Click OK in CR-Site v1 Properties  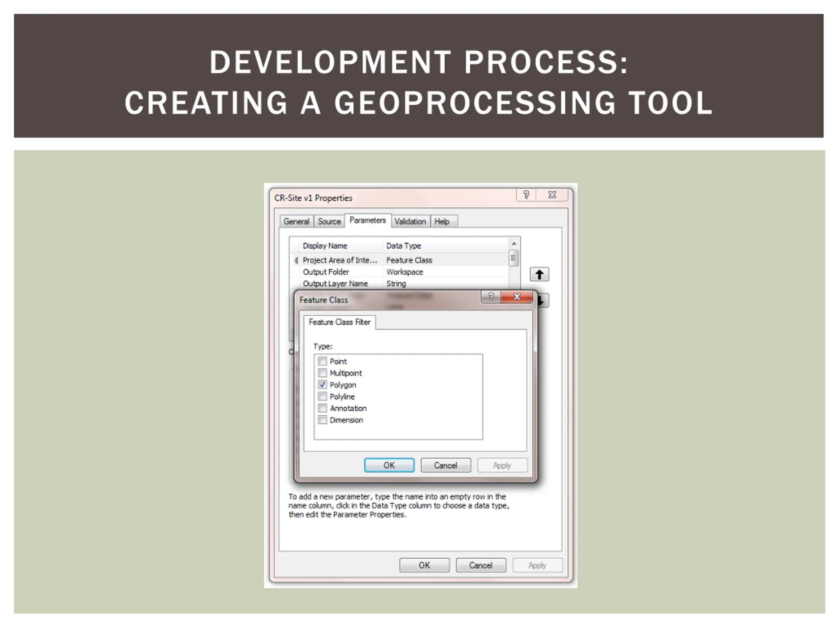(x=425, y=565)
